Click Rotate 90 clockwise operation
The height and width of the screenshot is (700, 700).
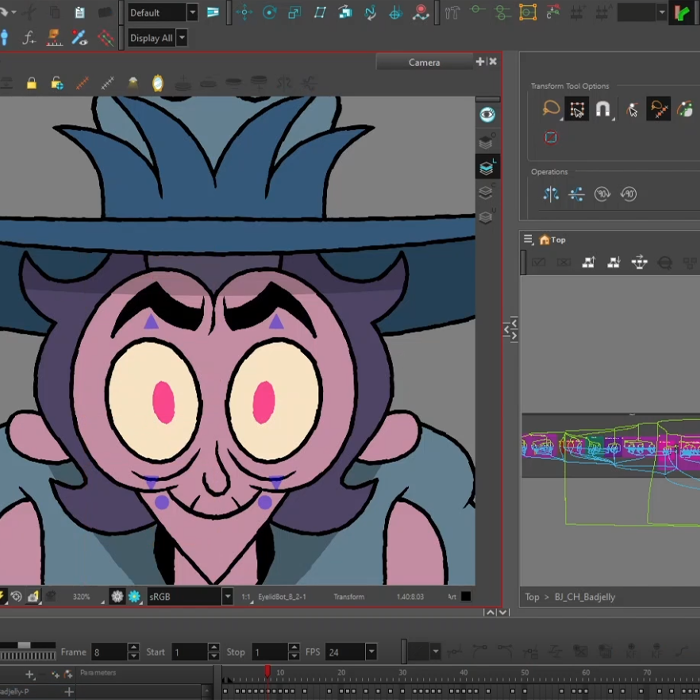(x=602, y=194)
